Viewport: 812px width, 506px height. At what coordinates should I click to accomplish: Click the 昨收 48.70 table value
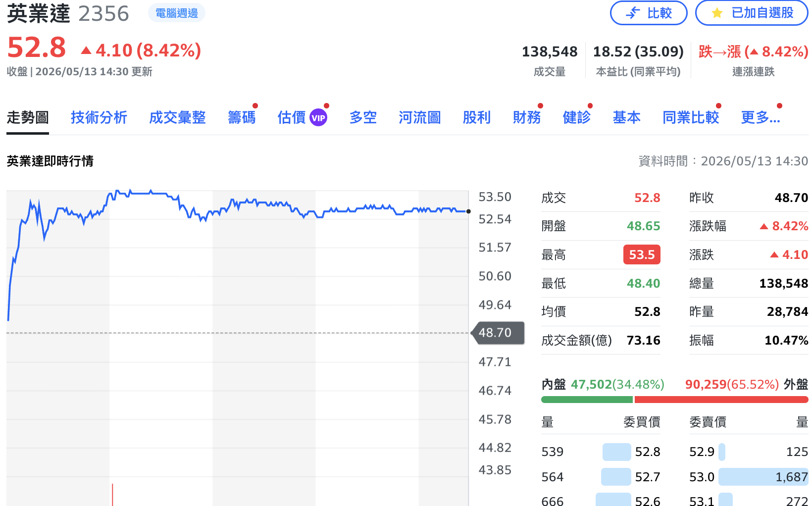(791, 198)
